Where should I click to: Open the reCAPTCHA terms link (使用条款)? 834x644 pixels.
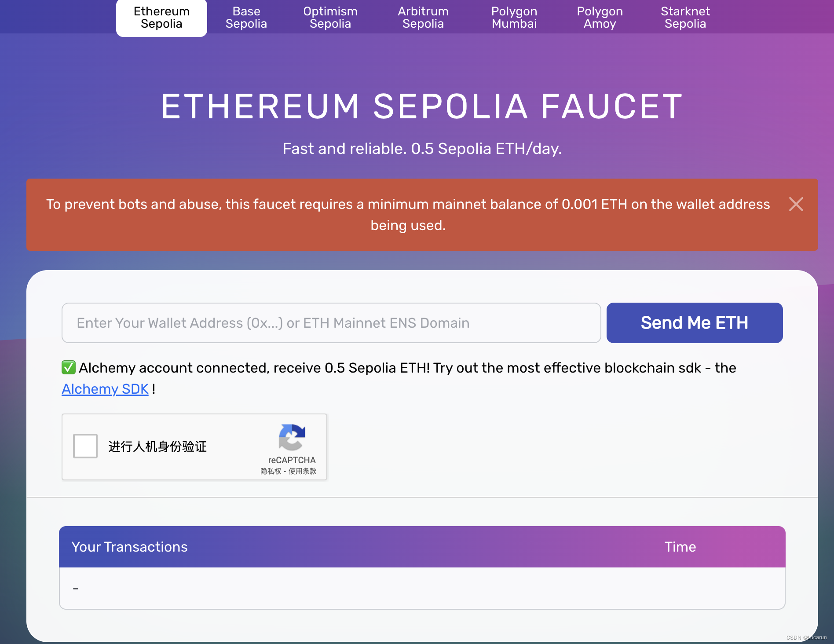pos(303,471)
